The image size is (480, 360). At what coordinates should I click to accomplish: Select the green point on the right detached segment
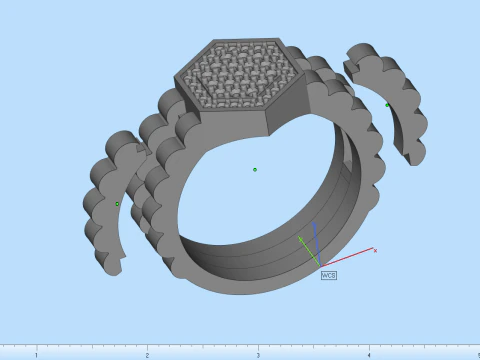pos(387,105)
